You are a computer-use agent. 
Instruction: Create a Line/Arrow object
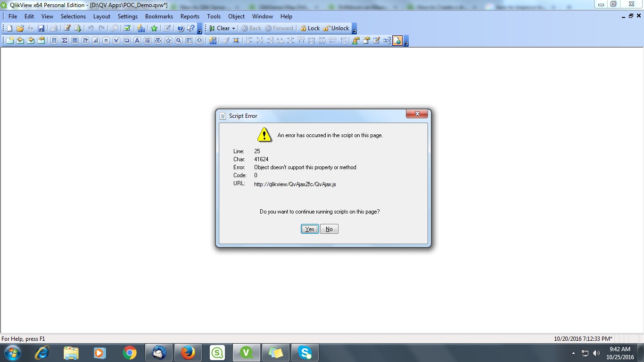coord(148,41)
